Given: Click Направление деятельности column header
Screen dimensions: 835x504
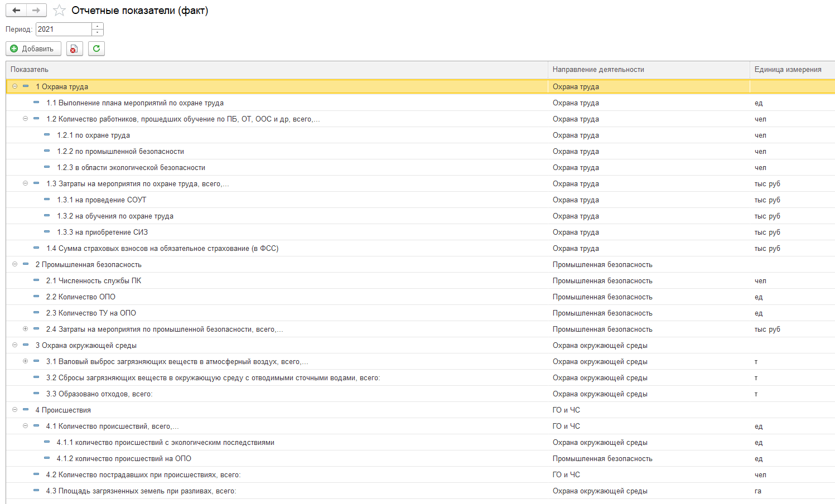Looking at the screenshot, I should click(598, 70).
